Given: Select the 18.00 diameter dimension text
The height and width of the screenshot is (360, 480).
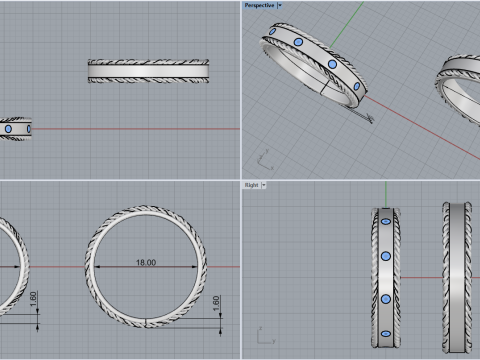Looking at the screenshot, I should click(x=146, y=263).
